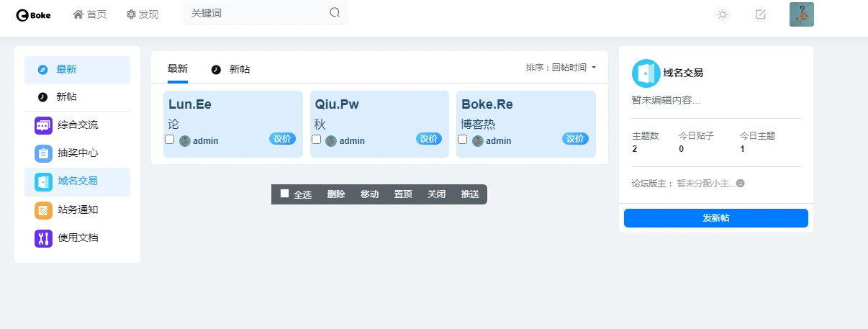Viewport: 868px width, 329px height.
Task: Click the Boke logo icon
Action: tap(22, 14)
